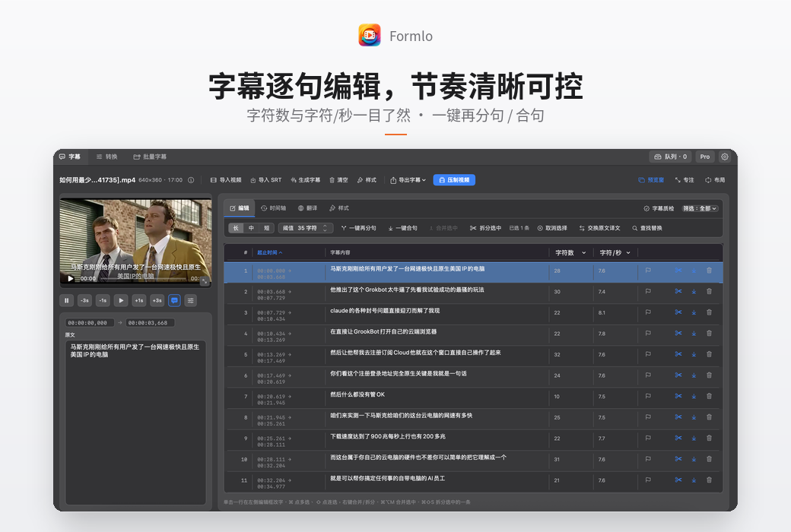Screen dimensions: 791x532
Task: Toggle the blue subtitle bubble button
Action: click(174, 300)
